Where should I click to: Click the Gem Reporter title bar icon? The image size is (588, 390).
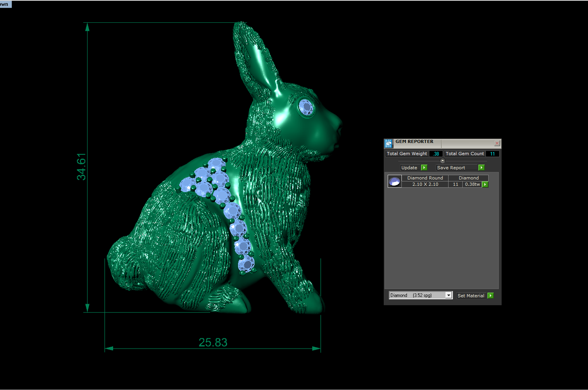click(389, 144)
